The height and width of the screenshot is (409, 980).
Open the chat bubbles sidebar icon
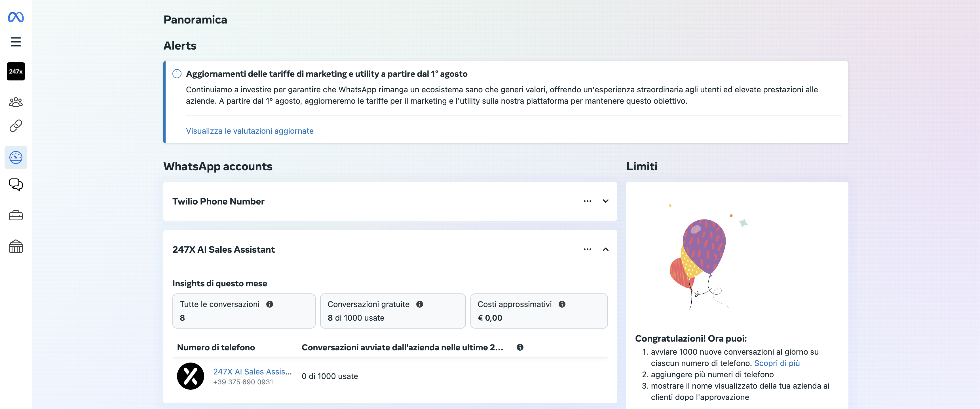[16, 185]
